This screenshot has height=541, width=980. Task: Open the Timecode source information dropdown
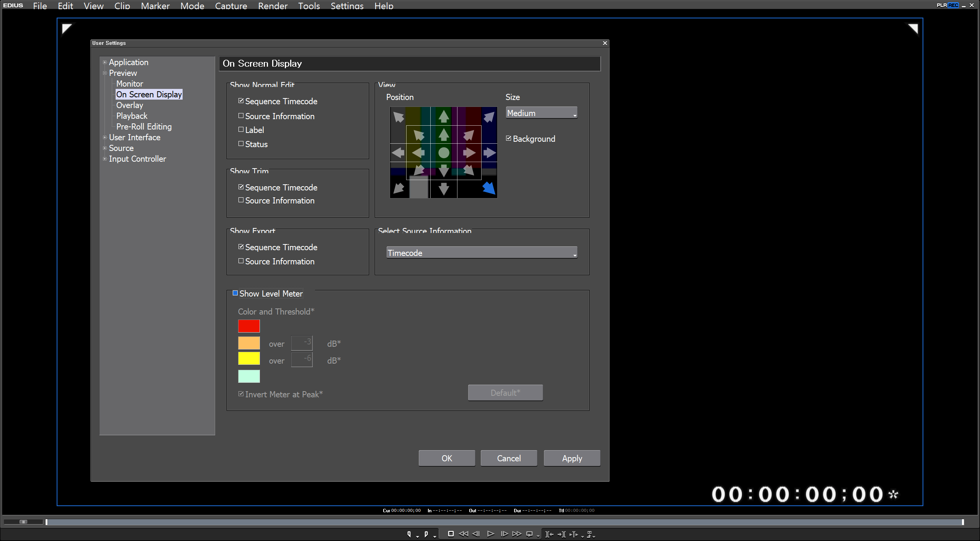(x=482, y=253)
